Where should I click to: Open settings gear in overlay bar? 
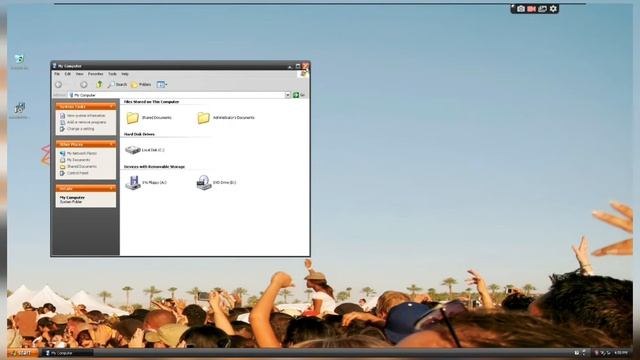(x=553, y=9)
